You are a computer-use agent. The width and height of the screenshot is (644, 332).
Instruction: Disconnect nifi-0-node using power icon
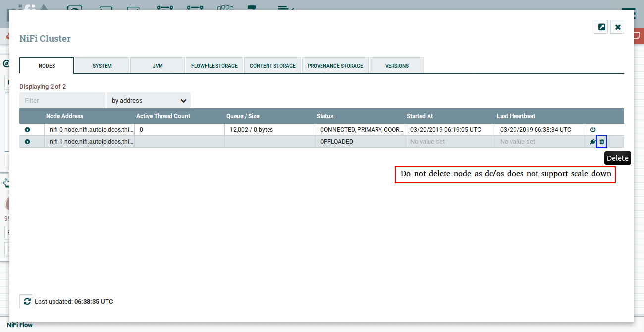pos(593,130)
